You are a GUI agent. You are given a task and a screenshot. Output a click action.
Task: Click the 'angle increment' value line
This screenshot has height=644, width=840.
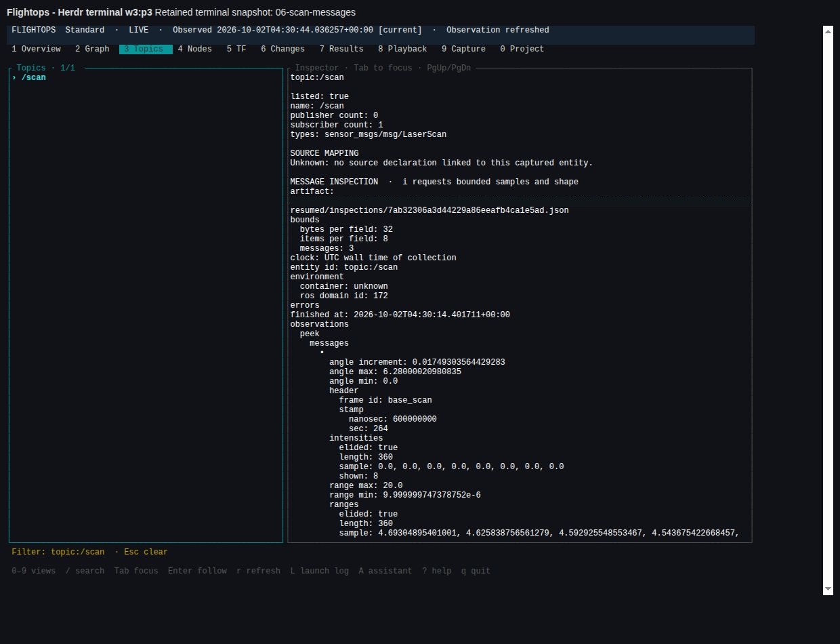tap(417, 362)
